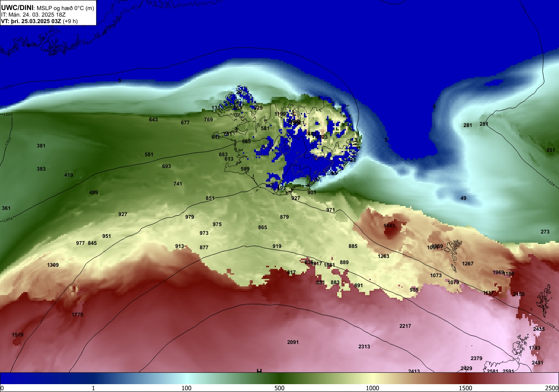Click the map value 865
Screen dimensions: 559x392
pos(262,227)
